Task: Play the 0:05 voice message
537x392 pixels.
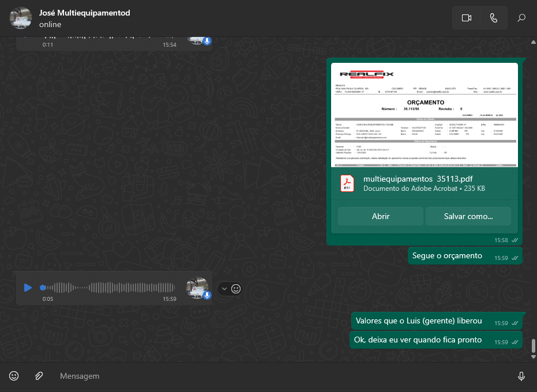Action: coord(28,287)
